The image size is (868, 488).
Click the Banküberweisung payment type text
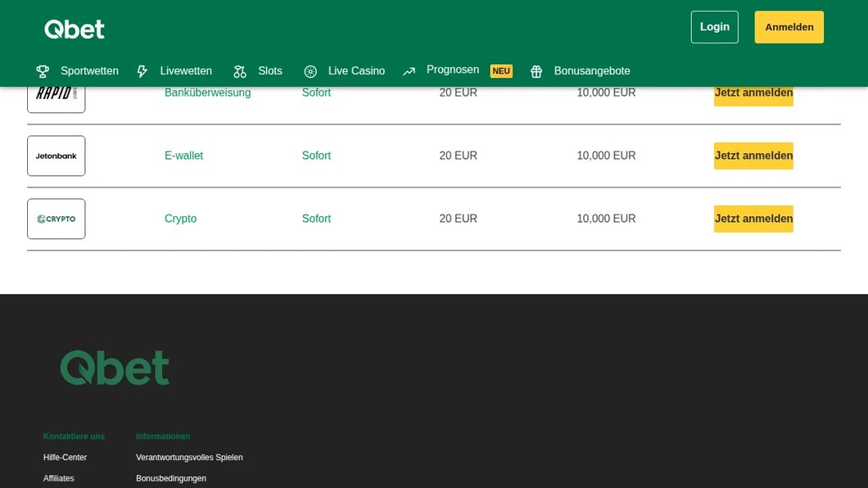point(208,93)
